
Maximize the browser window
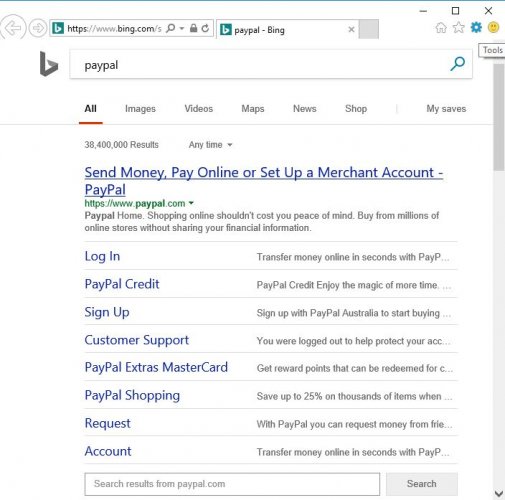coord(455,11)
